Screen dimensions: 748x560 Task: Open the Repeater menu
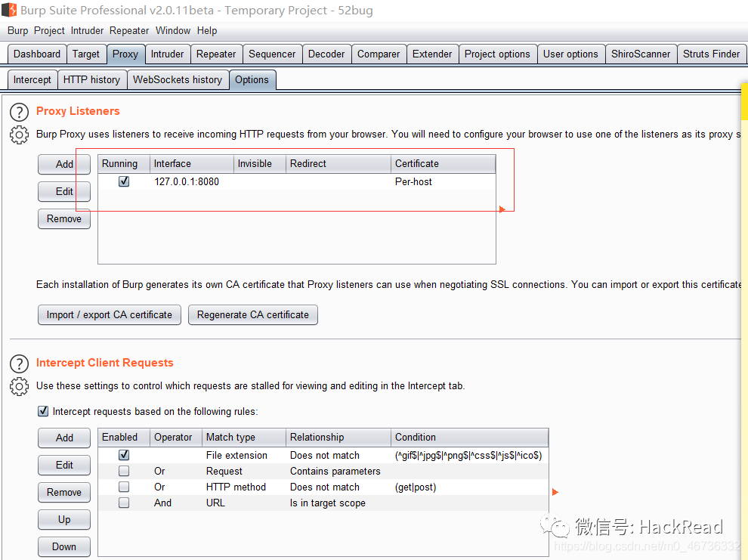pos(128,30)
